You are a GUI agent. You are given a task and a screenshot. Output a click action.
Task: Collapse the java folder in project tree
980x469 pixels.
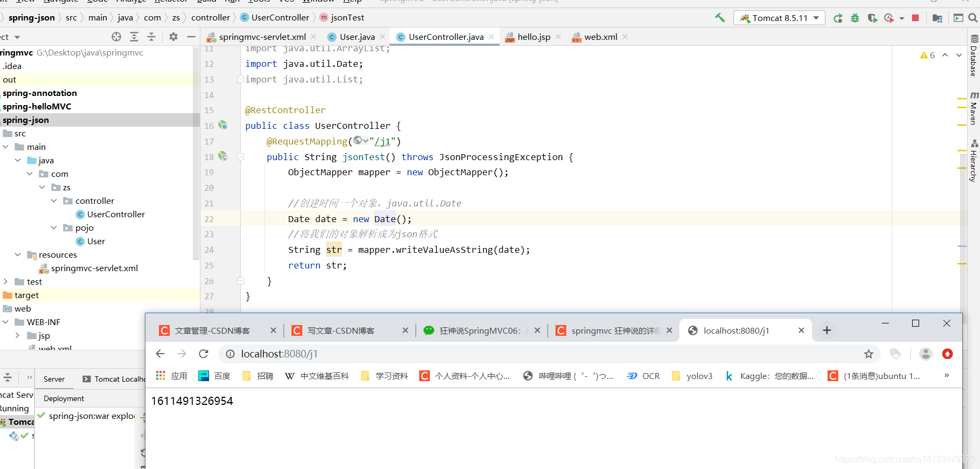tap(18, 160)
